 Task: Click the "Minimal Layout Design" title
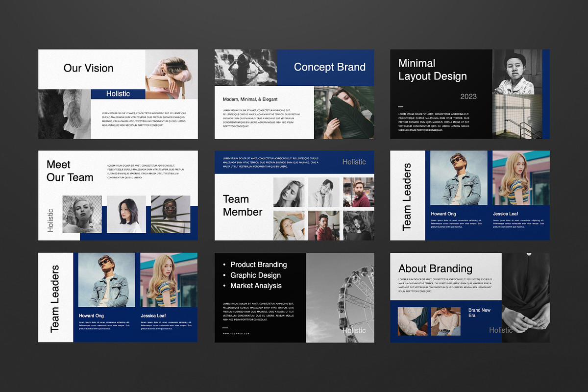pos(433,70)
